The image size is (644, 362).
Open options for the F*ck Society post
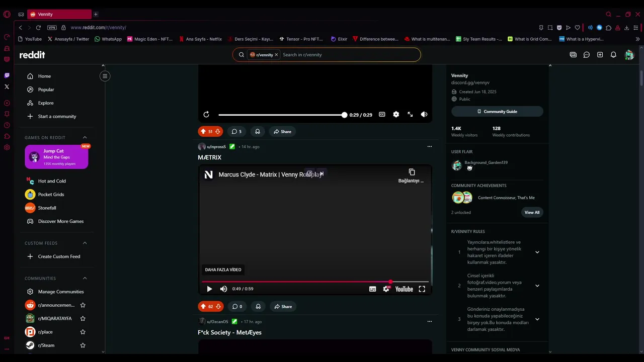point(429,322)
